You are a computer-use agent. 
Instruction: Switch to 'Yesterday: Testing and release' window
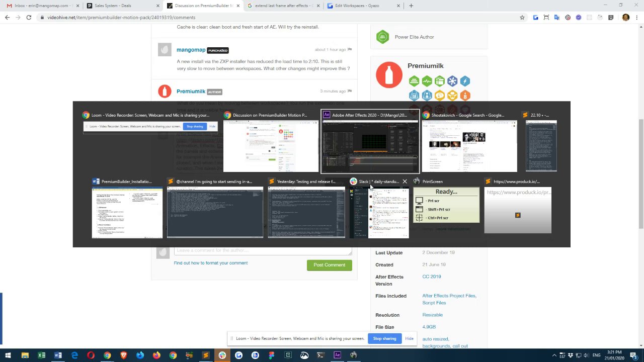(x=306, y=208)
